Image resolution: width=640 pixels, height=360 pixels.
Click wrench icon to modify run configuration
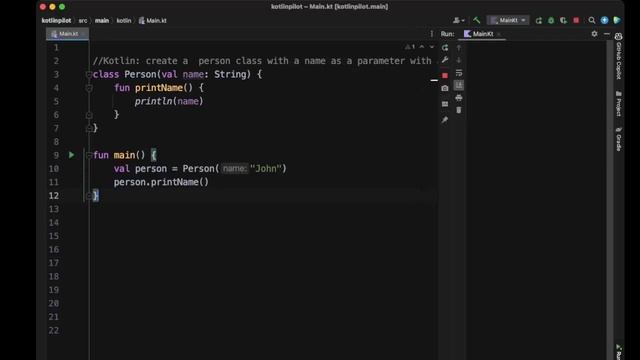coord(445,60)
